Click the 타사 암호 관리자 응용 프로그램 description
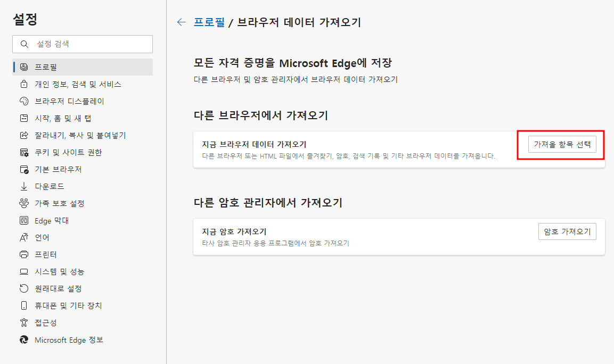Image resolution: width=614 pixels, height=364 pixels. click(x=276, y=243)
